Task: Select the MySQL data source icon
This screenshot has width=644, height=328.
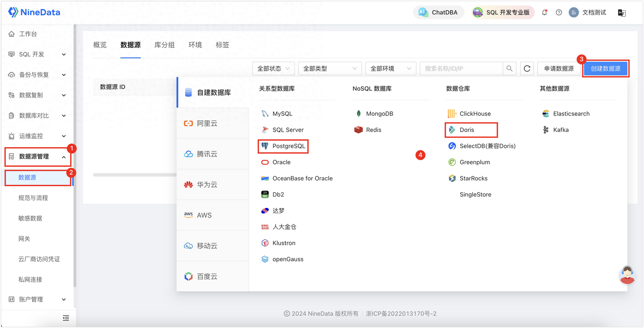Action: click(266, 114)
